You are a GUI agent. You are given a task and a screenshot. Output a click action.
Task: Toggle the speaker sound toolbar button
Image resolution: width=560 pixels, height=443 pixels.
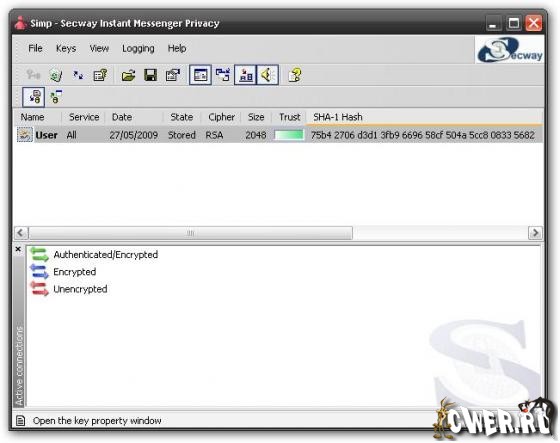268,75
